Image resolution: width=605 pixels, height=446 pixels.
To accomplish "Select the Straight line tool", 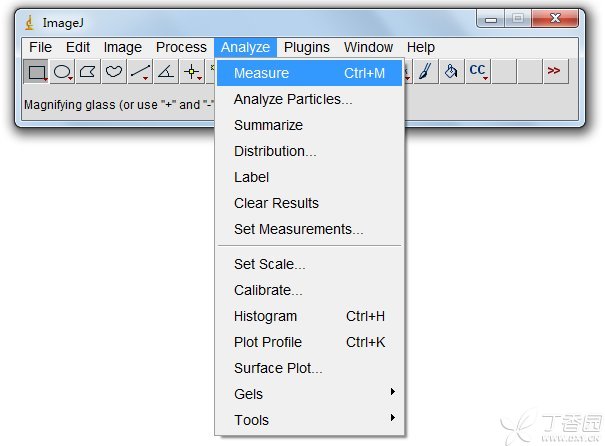I will (140, 71).
